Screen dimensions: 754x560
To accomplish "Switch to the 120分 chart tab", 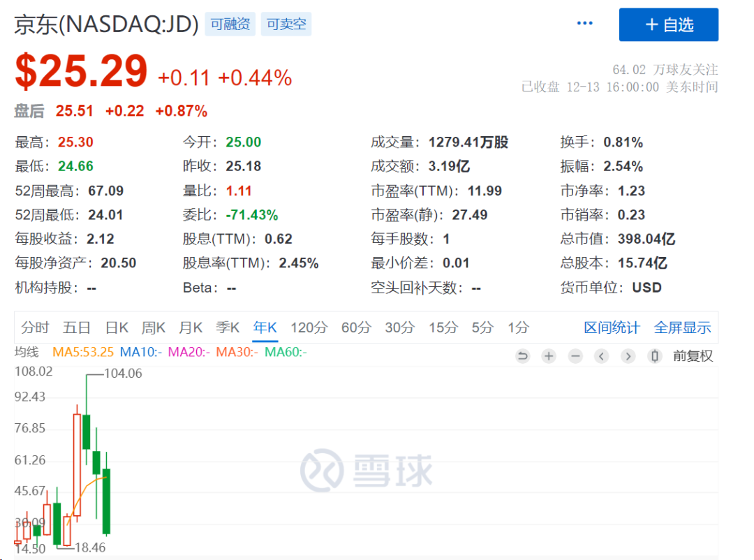I will [x=309, y=327].
